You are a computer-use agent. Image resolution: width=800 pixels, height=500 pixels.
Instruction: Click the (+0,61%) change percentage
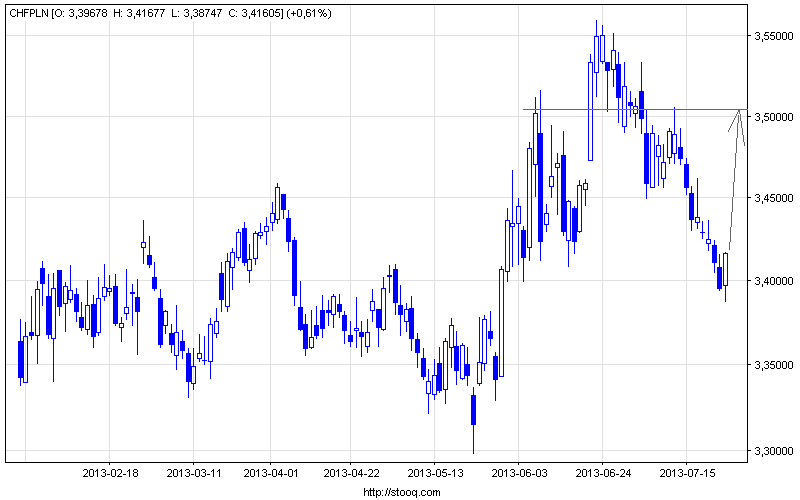click(x=309, y=14)
